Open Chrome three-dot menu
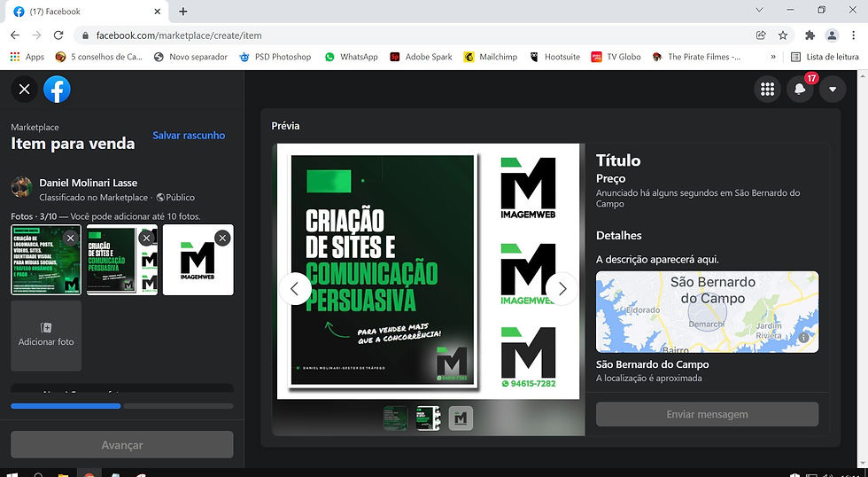Image resolution: width=868 pixels, height=477 pixels. click(x=853, y=35)
